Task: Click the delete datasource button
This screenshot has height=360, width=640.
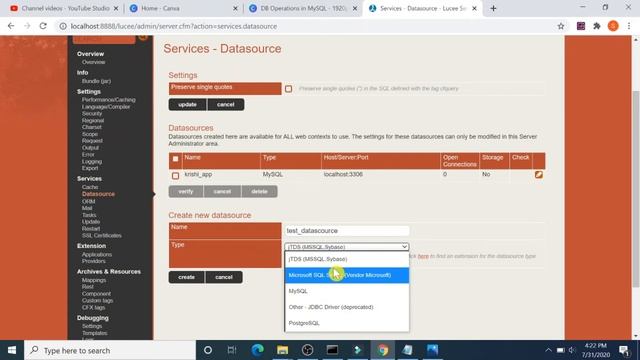Action: click(x=260, y=191)
